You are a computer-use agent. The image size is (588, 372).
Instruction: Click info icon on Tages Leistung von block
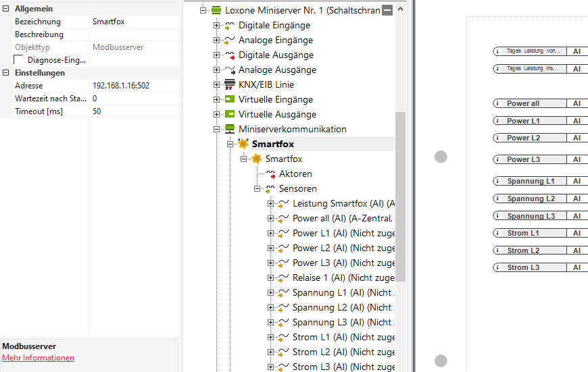(497, 51)
